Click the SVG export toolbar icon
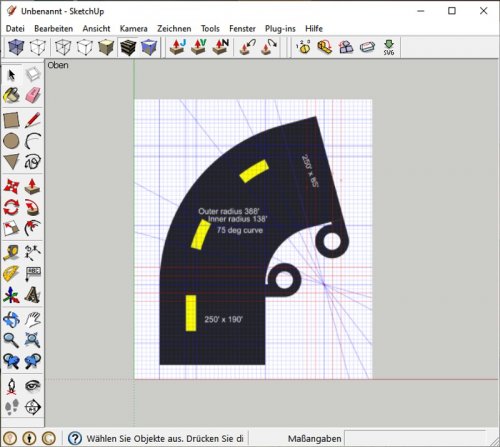 [389, 47]
